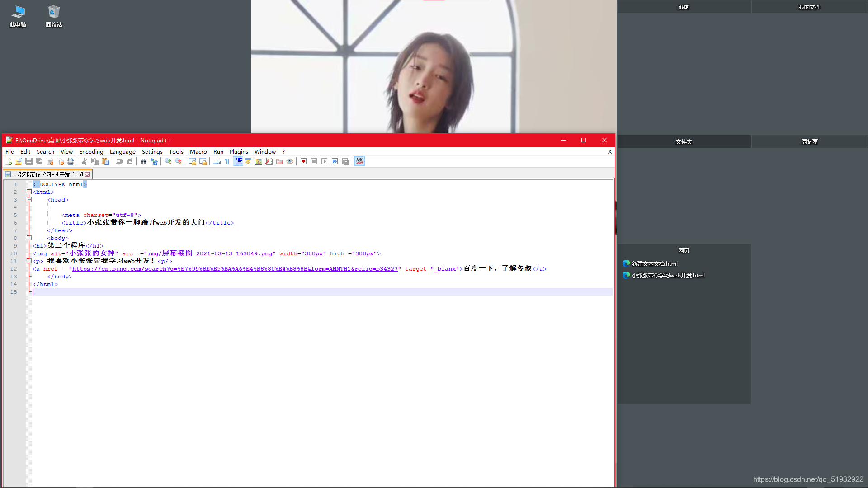
Task: Click the Macro record icon
Action: click(x=303, y=161)
